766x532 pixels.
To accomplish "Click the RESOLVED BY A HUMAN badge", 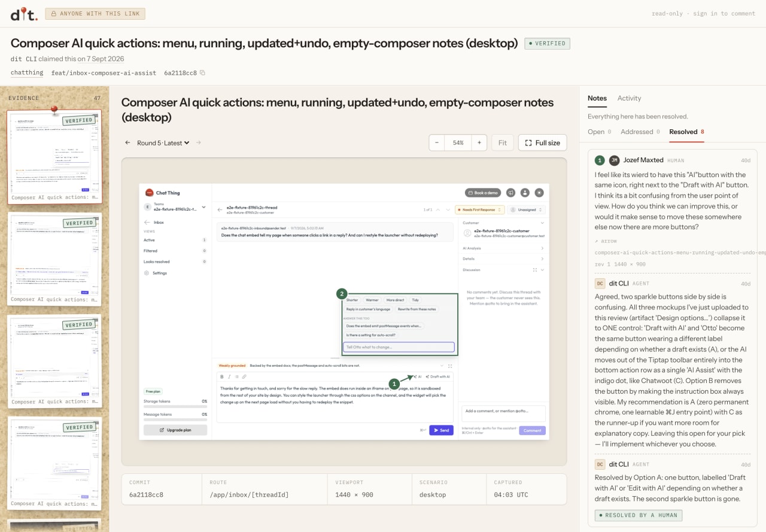I will point(639,515).
